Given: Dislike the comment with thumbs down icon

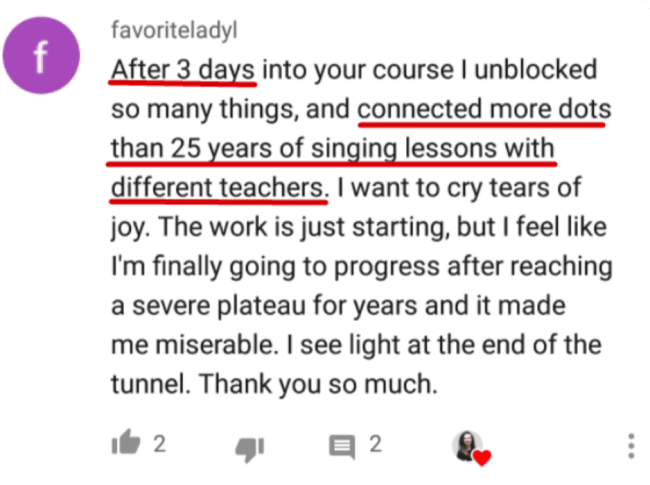Looking at the screenshot, I should click(x=250, y=448).
